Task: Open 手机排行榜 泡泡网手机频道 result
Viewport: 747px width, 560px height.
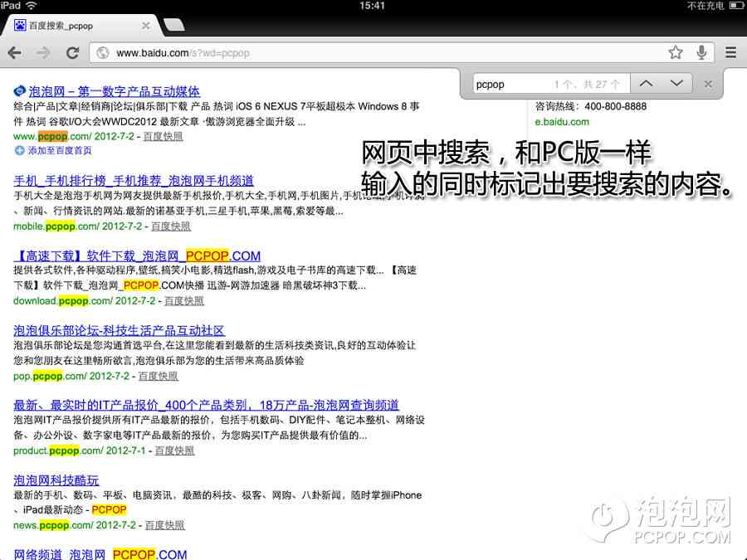Action: click(134, 180)
